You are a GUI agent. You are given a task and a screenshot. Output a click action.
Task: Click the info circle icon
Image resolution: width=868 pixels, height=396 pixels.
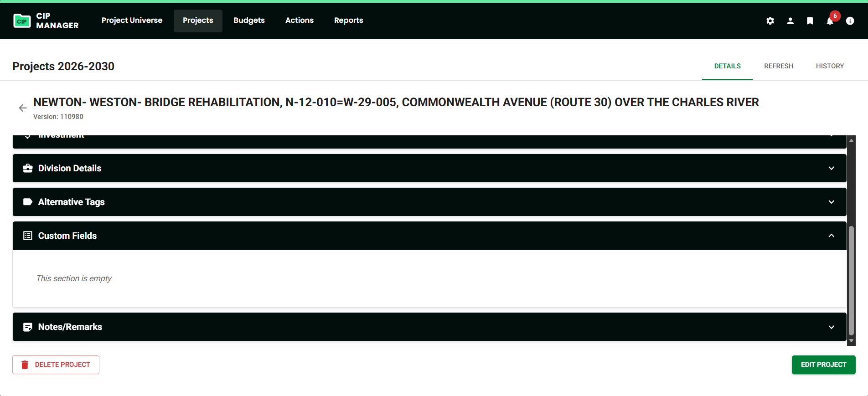coord(850,21)
